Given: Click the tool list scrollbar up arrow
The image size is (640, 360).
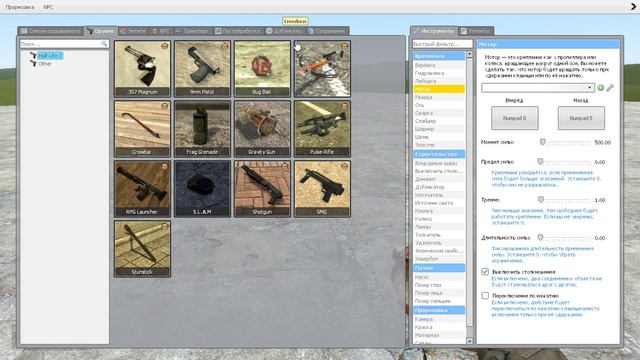Looking at the screenshot, I should [x=469, y=54].
